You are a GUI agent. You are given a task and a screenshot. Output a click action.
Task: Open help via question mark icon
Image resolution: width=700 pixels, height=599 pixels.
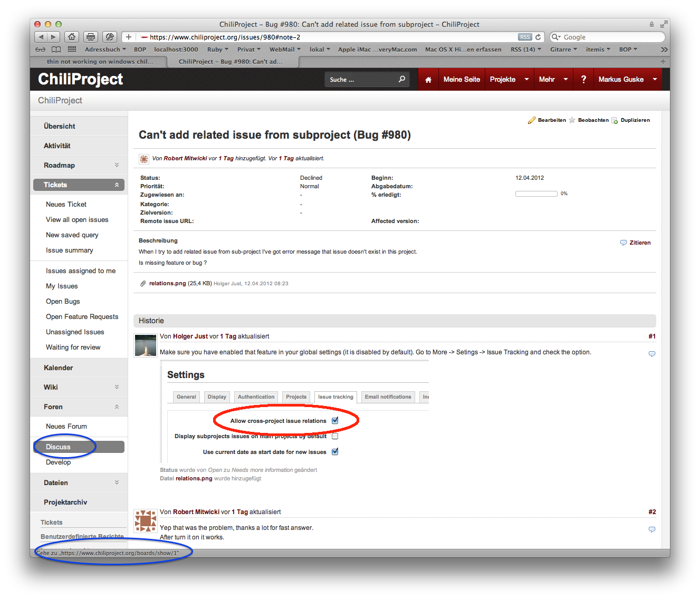point(583,79)
